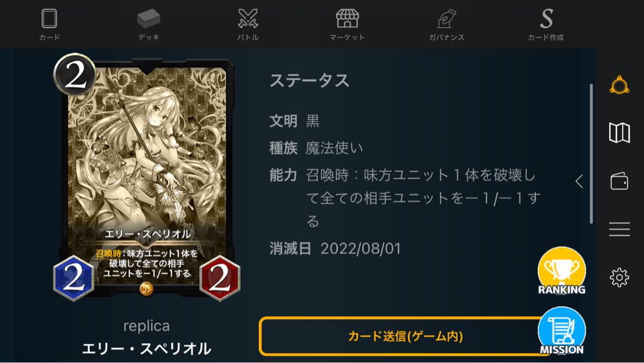Open the hamburger menu icon
The image size is (644, 363).
620,229
